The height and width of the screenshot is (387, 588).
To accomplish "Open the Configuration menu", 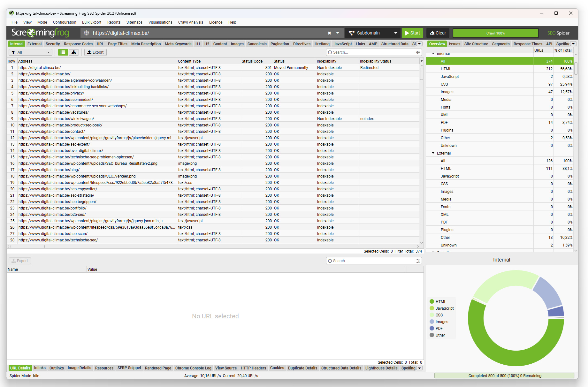I will pyautogui.click(x=65, y=22).
